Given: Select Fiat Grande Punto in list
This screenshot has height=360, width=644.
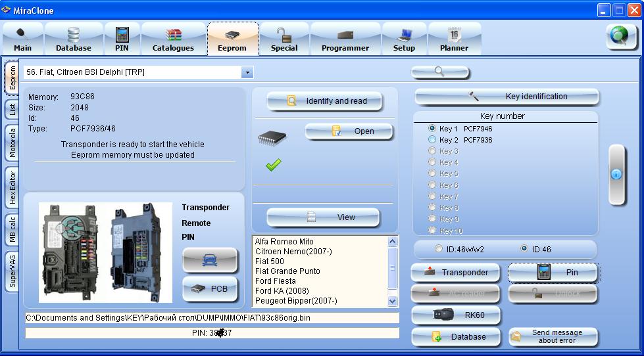Looking at the screenshot, I should 287,271.
